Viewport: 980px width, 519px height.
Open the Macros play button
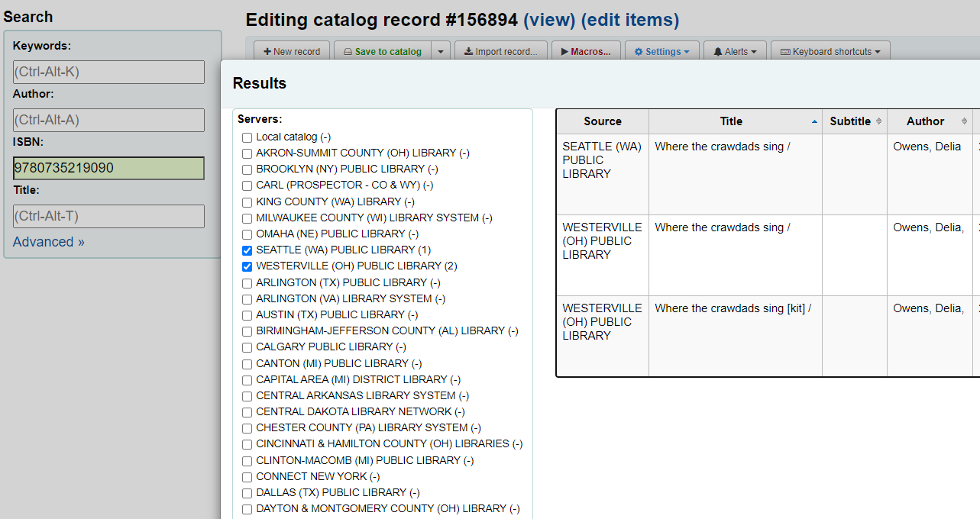point(586,52)
